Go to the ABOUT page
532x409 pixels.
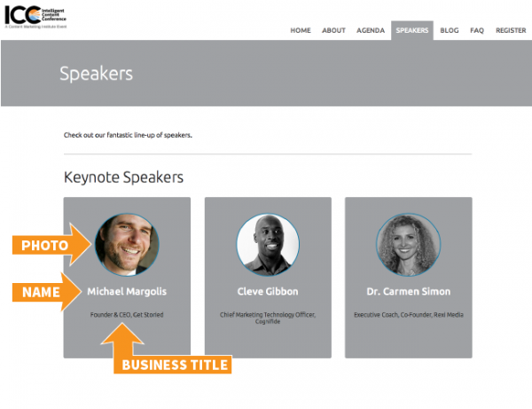click(333, 30)
